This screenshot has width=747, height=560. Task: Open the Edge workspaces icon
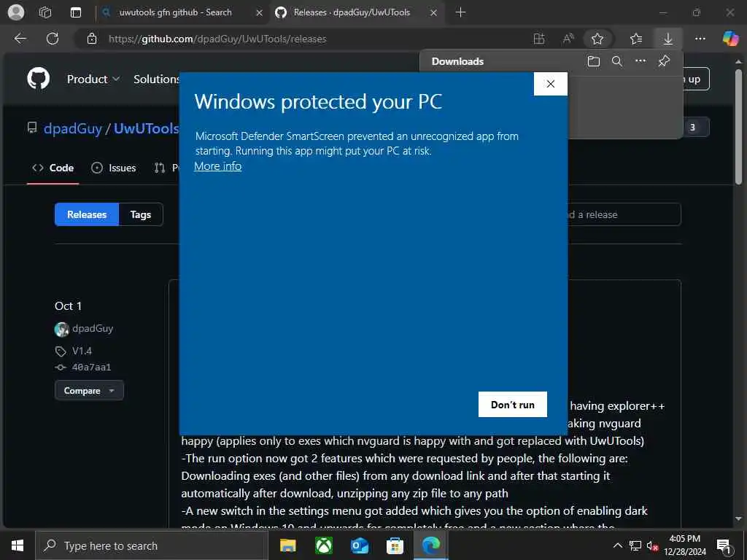tap(45, 12)
